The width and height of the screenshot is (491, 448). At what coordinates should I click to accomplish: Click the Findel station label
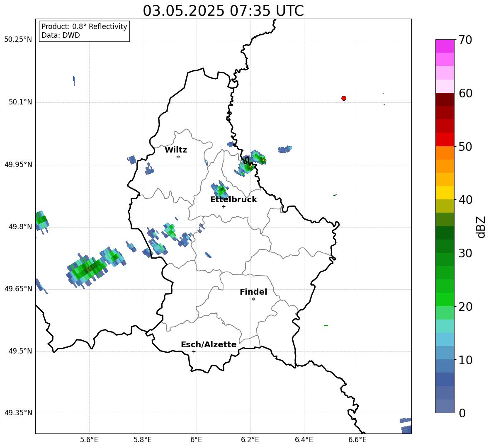coord(253,292)
